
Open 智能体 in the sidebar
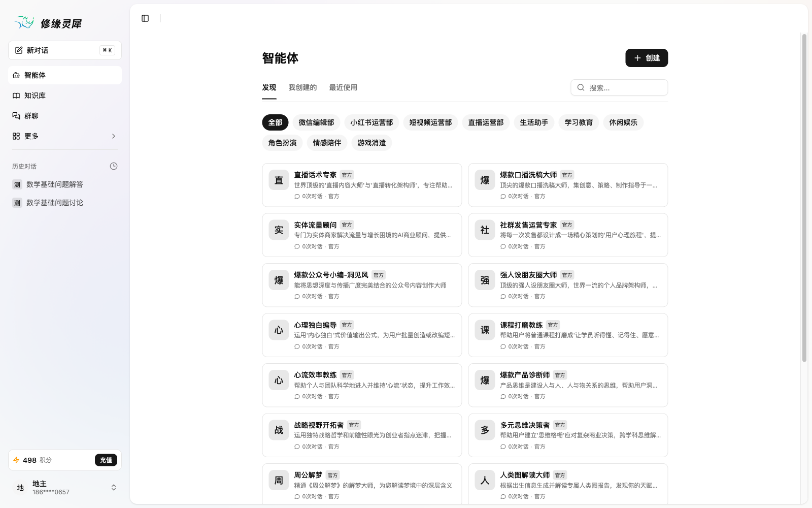[65, 75]
